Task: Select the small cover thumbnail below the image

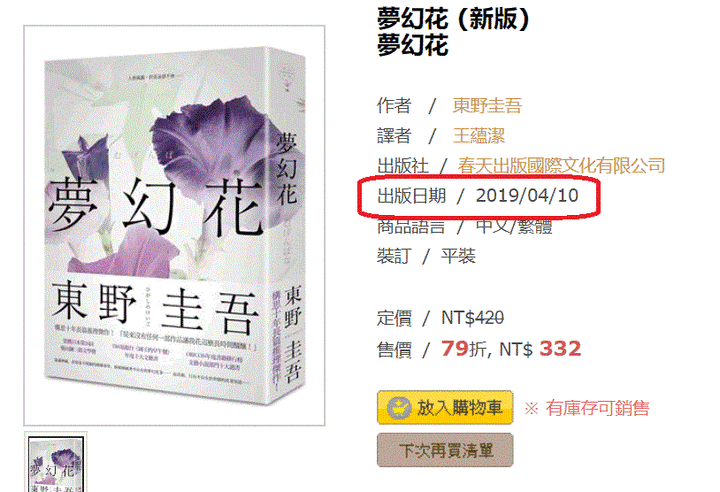Action: tap(56, 464)
